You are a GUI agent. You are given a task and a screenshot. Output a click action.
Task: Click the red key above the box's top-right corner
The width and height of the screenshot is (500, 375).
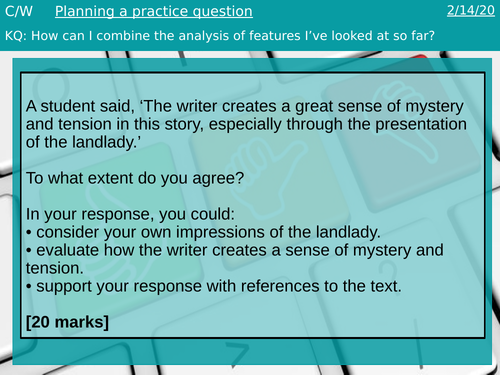click(421, 56)
